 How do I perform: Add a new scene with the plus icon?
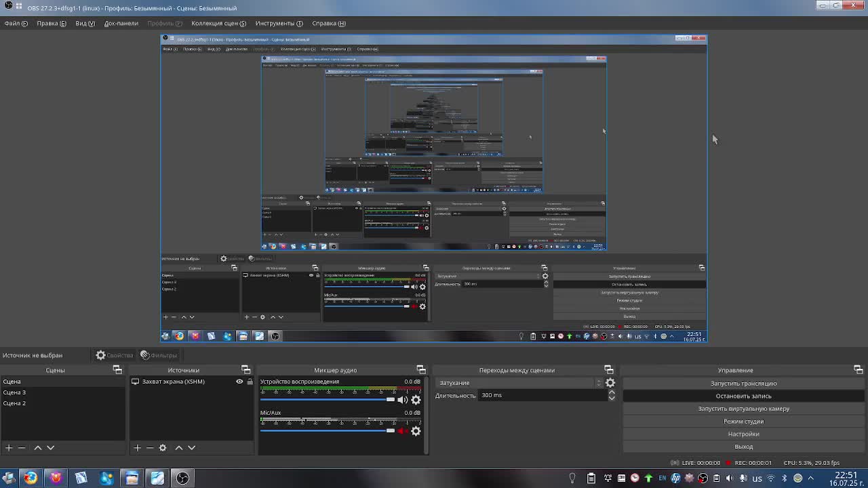point(9,447)
